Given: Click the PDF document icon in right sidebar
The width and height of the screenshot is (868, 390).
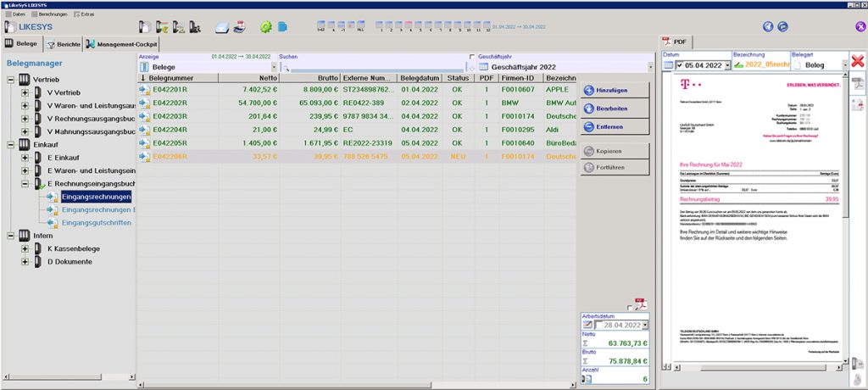Looking at the screenshot, I should pyautogui.click(x=857, y=83).
